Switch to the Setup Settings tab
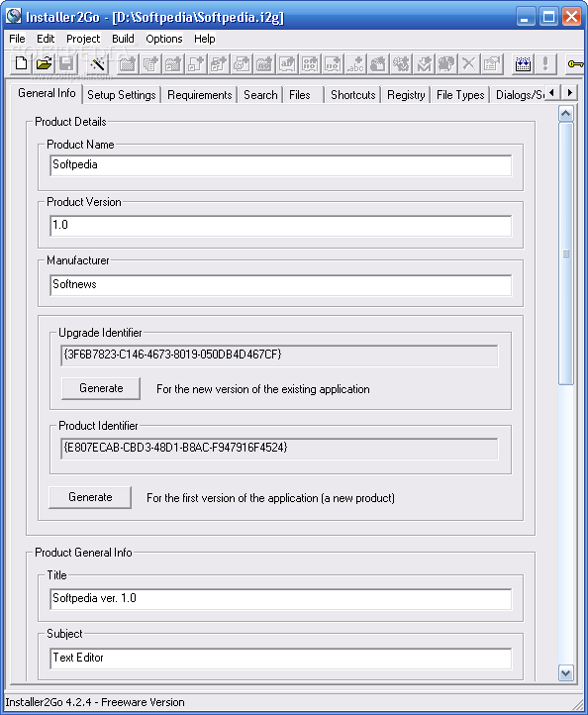The height and width of the screenshot is (715, 588). [x=121, y=95]
